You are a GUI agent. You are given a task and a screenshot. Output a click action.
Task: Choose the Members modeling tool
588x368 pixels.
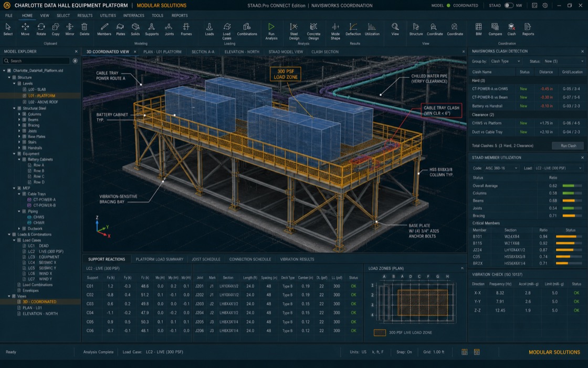pyautogui.click(x=104, y=29)
